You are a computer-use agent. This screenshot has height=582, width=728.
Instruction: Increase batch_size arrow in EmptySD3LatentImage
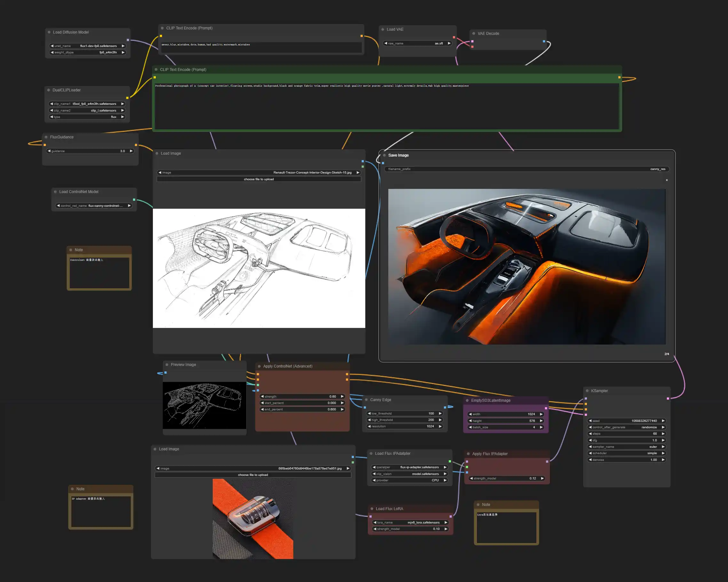point(541,427)
